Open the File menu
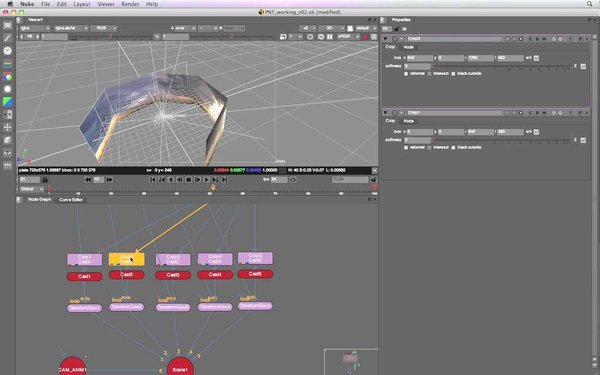 click(x=46, y=4)
